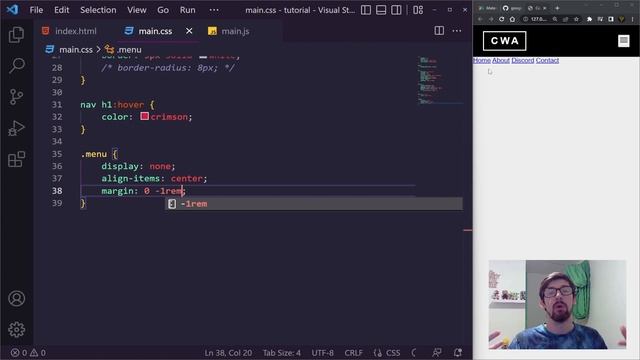Close the main.css tab

189,31
